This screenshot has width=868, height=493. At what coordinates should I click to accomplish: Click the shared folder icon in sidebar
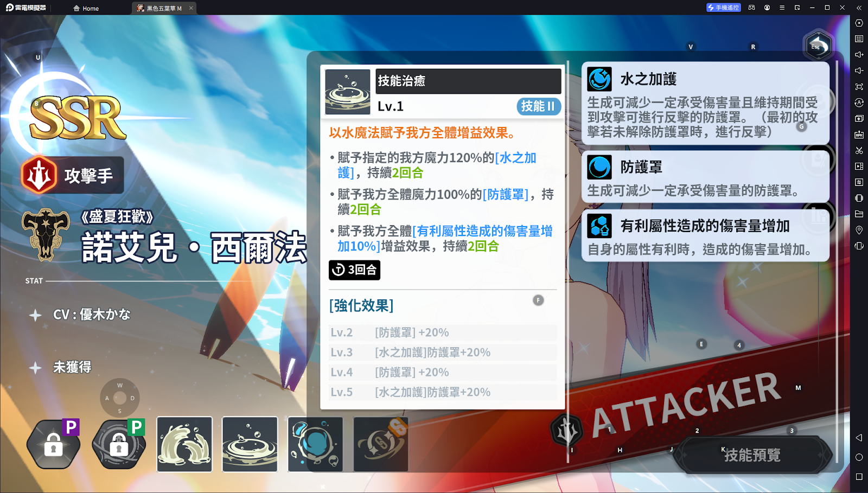859,214
